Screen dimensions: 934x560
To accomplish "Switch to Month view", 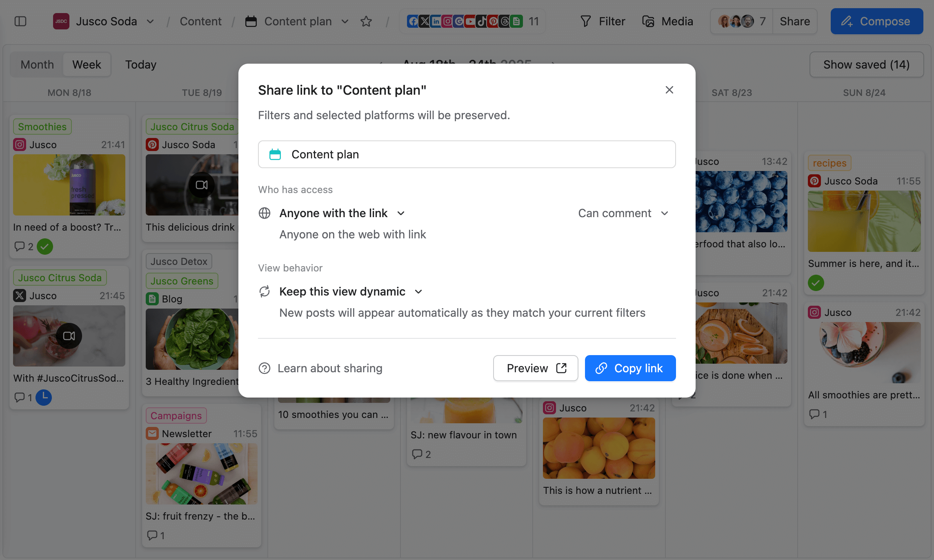I will (37, 64).
